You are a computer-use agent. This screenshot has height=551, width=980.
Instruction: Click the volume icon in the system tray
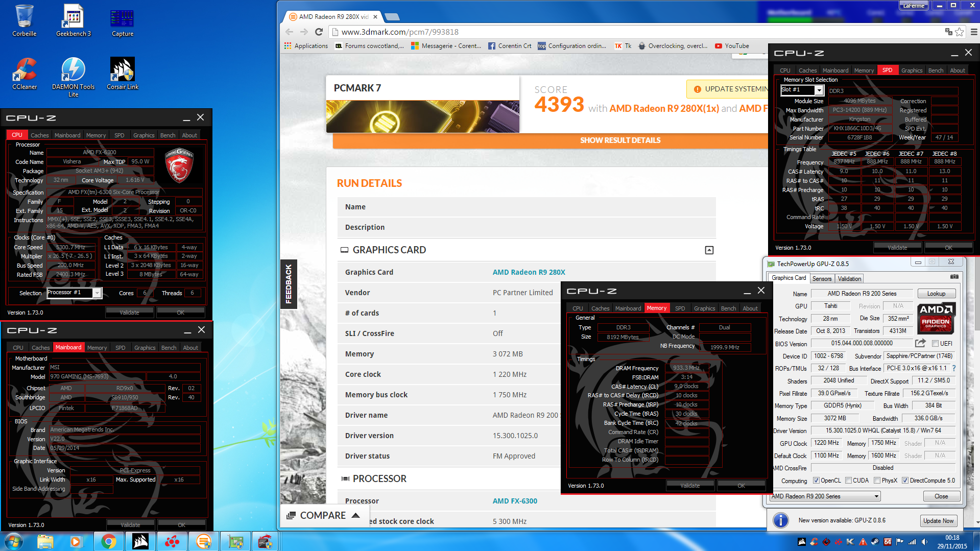tap(924, 542)
